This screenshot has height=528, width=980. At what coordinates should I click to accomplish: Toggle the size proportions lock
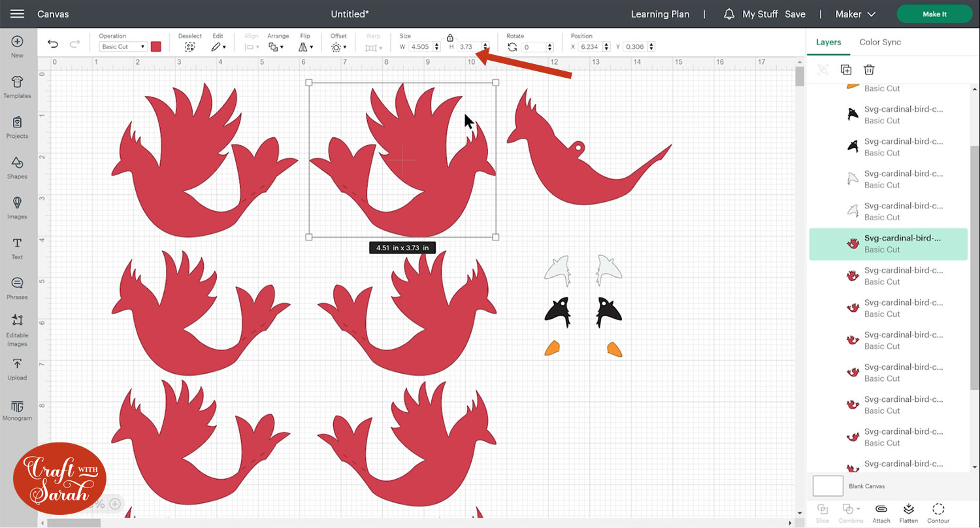450,38
